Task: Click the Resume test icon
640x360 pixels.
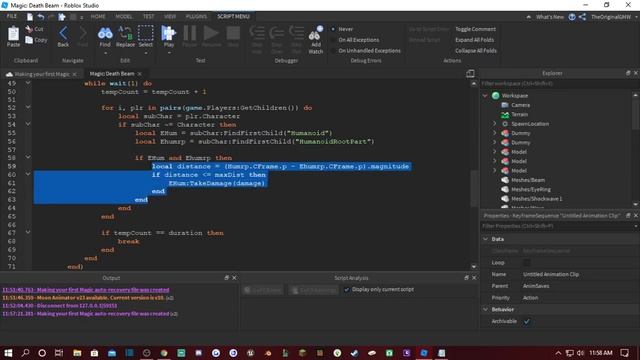Action: 211,33
